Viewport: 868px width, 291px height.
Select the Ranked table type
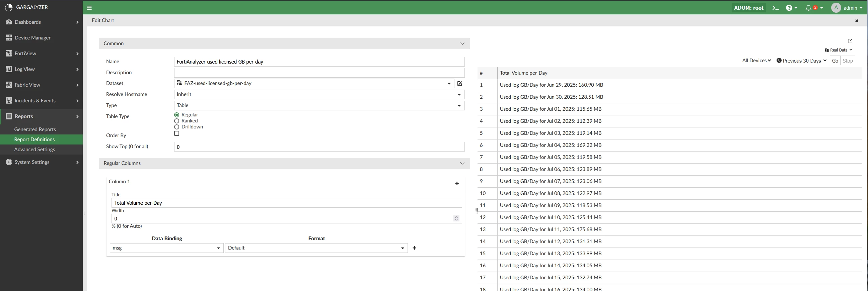tap(176, 121)
